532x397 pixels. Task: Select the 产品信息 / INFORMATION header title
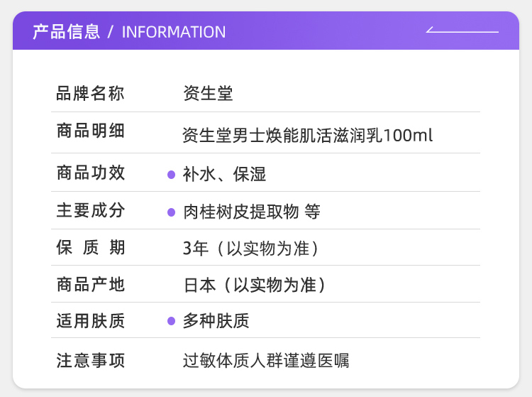click(129, 32)
